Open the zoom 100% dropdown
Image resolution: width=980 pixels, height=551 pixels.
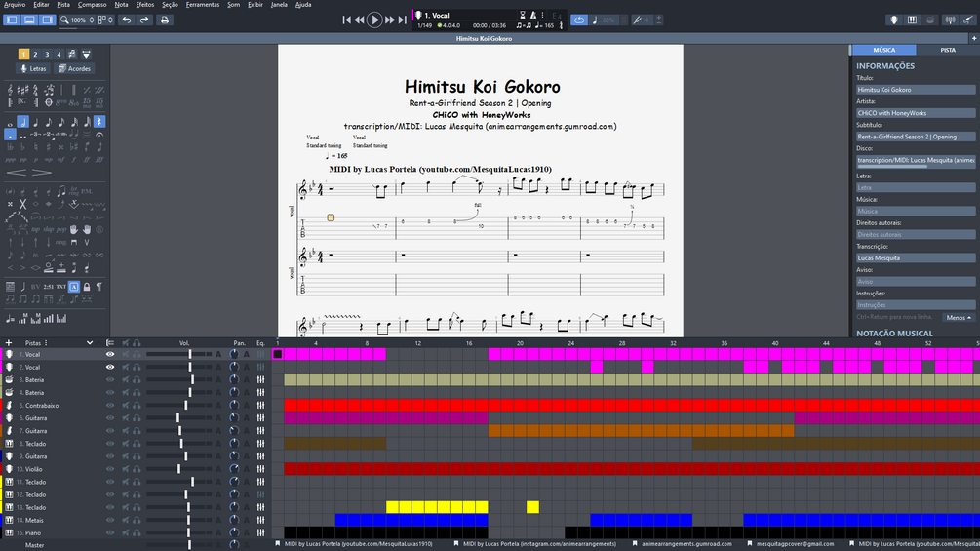(x=77, y=20)
